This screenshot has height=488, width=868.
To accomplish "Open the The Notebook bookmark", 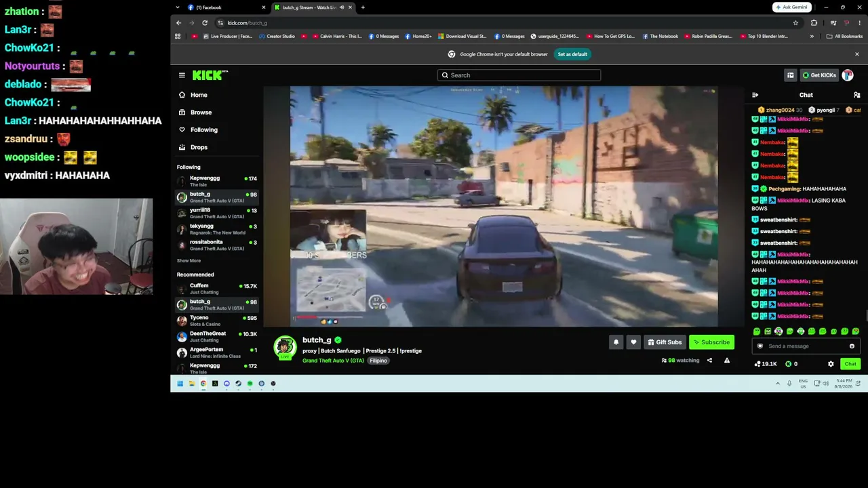I will point(660,37).
